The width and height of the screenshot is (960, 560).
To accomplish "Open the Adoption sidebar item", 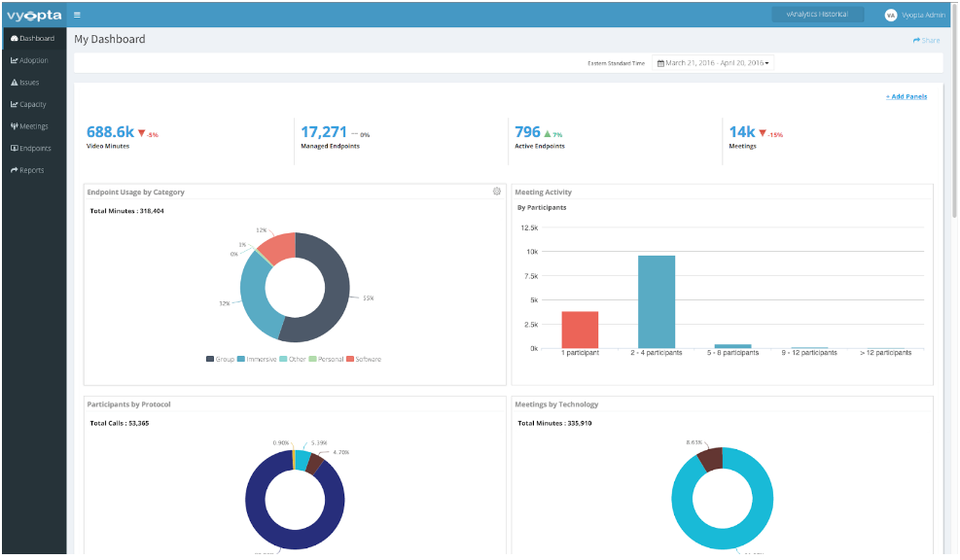I will pyautogui.click(x=34, y=60).
